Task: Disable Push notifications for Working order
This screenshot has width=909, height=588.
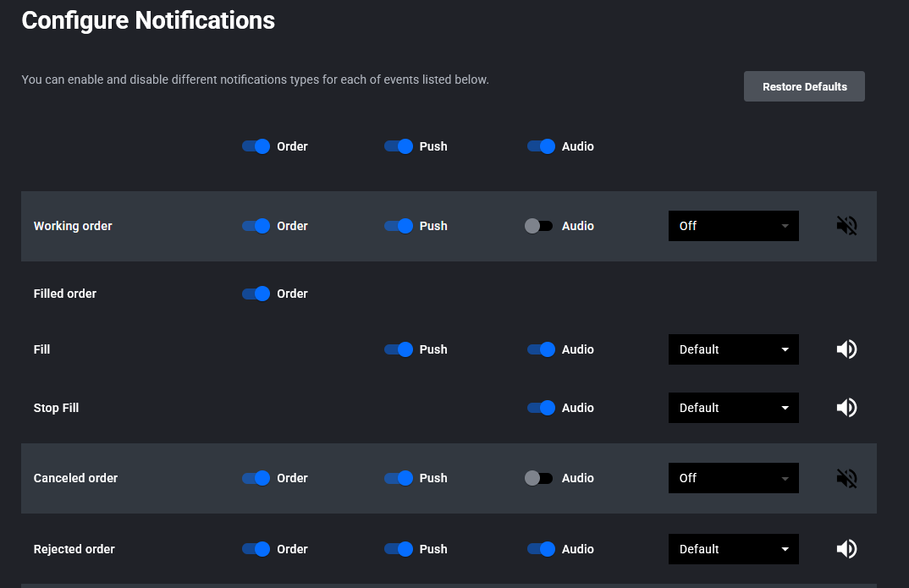Action: click(x=399, y=226)
